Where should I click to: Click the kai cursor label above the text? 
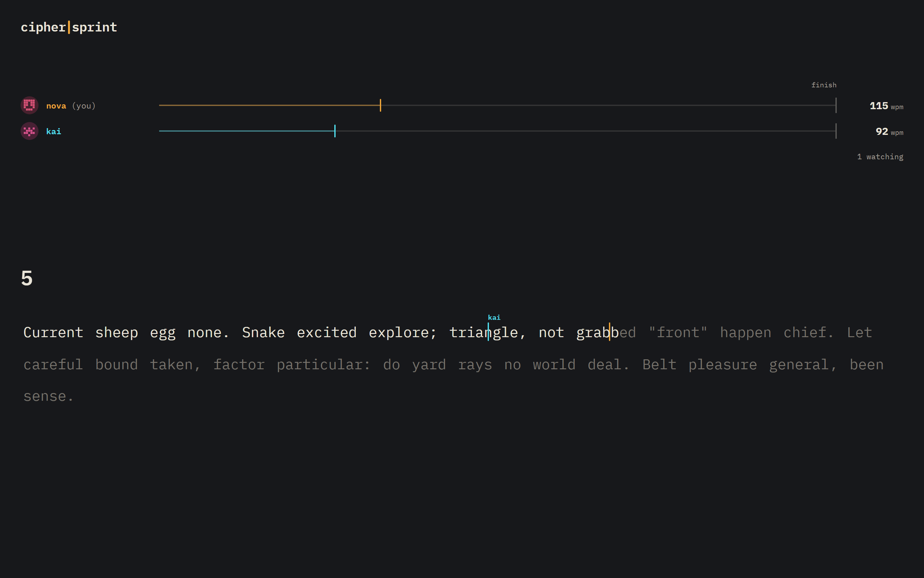[x=494, y=317]
